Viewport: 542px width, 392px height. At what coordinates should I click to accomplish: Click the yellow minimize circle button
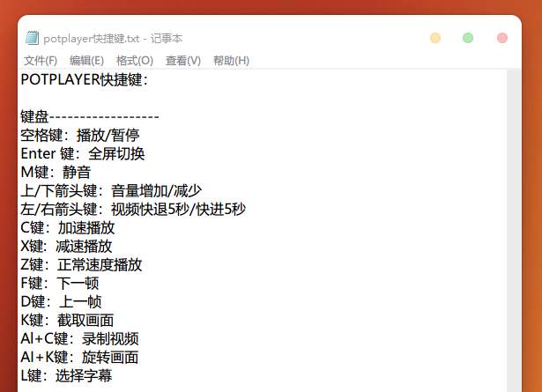(x=435, y=38)
